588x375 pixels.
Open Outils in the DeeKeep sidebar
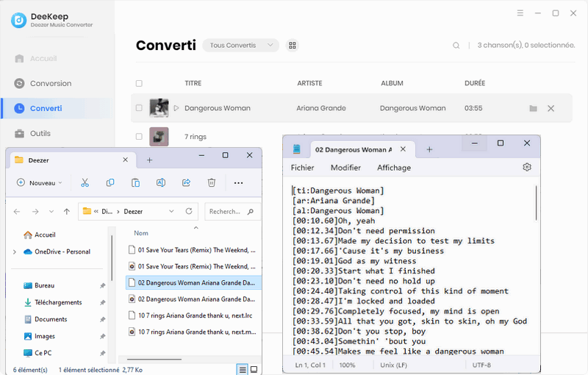pos(40,133)
